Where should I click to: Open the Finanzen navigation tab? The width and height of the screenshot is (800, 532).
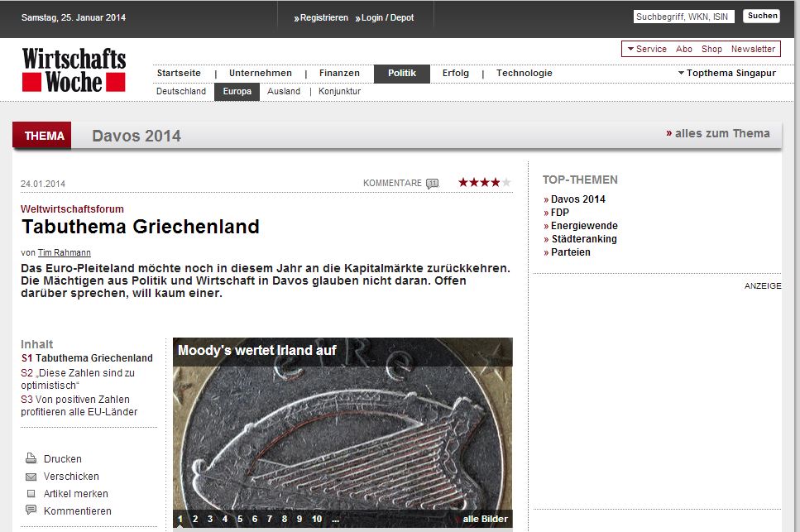[339, 74]
